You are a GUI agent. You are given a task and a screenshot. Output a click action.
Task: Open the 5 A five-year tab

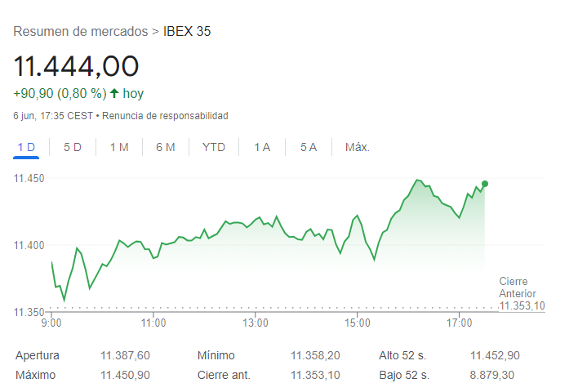[309, 147]
